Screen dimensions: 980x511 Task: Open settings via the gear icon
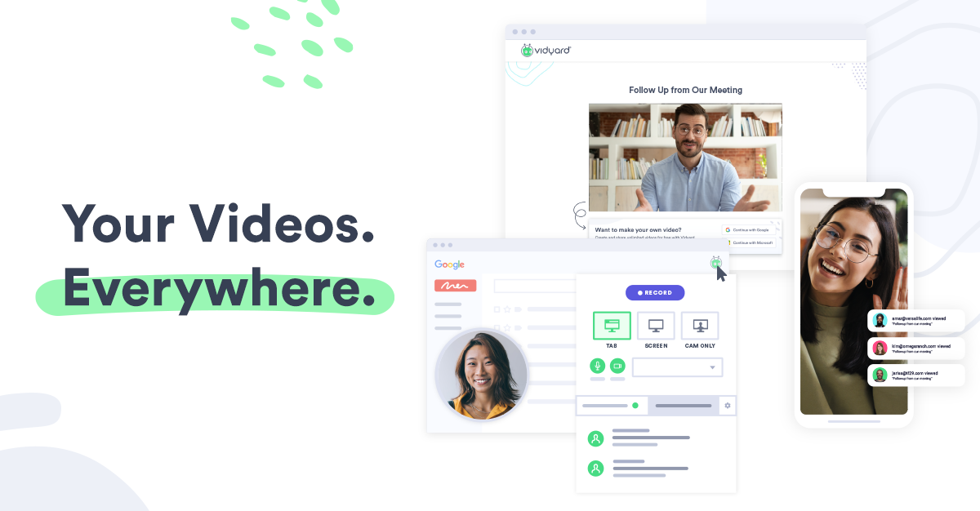point(727,405)
